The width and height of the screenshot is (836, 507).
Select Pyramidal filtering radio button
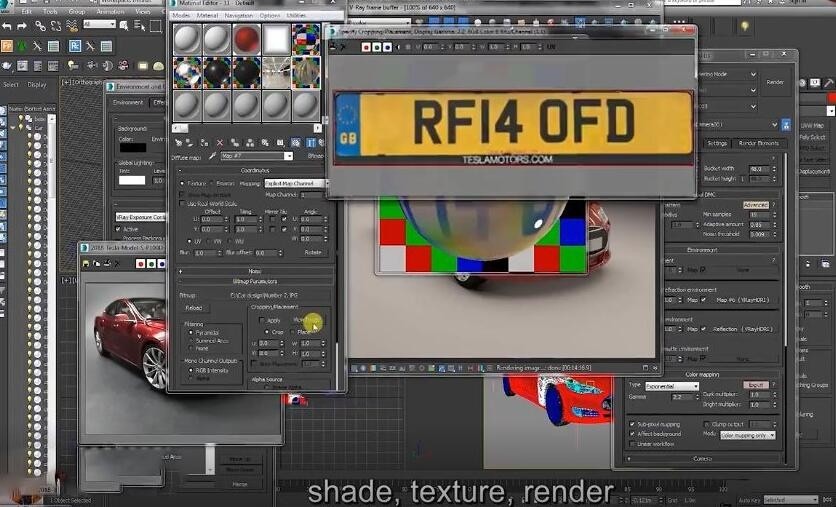pyautogui.click(x=191, y=332)
